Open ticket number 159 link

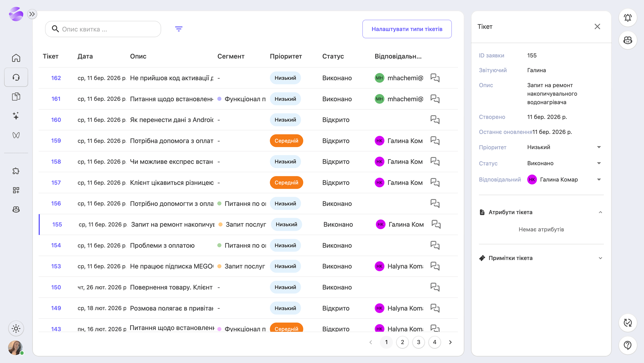(56, 140)
